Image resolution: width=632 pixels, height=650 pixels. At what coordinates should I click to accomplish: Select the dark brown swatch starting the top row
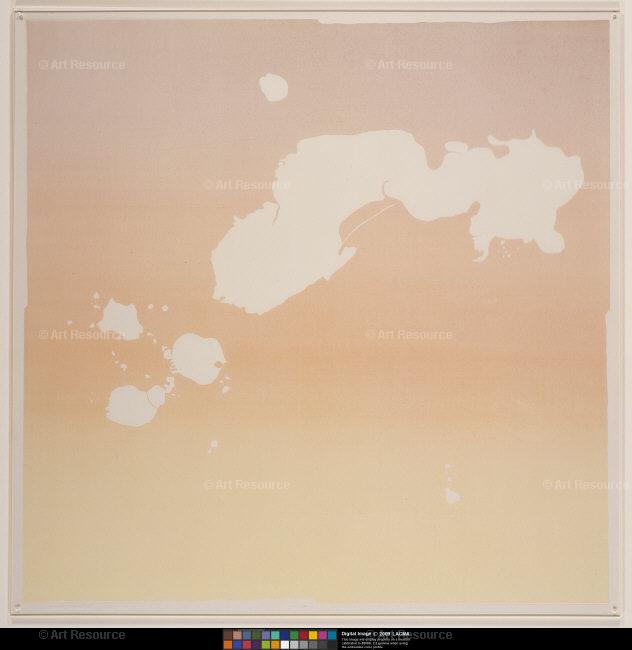228,635
